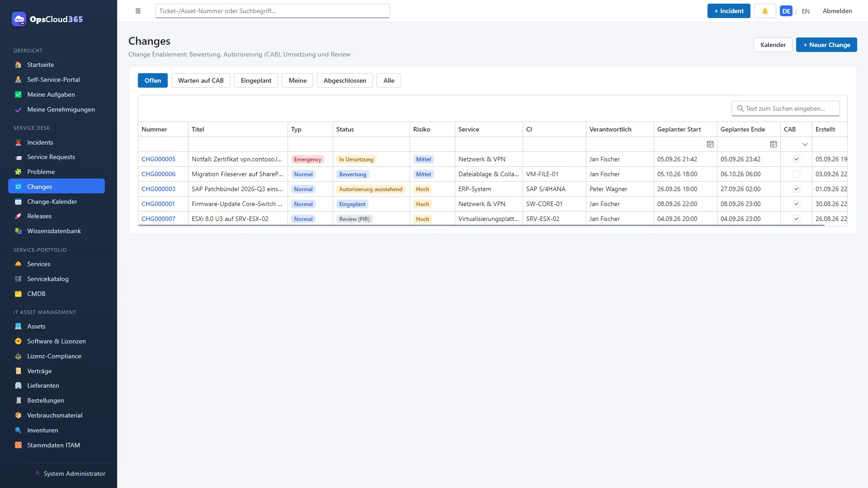Screen dimensions: 868x488
Task: Click the Titel column filter field
Action: tap(238, 144)
